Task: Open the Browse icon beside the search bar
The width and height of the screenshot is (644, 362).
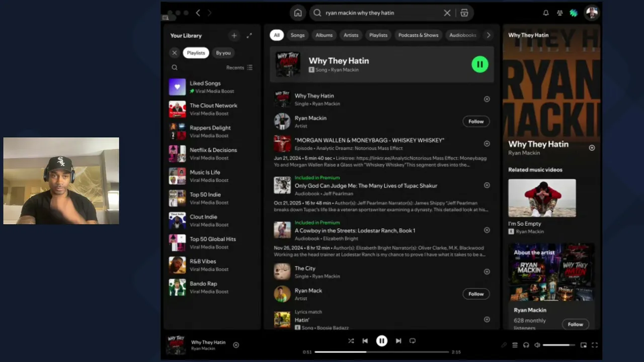Action: 464,13
